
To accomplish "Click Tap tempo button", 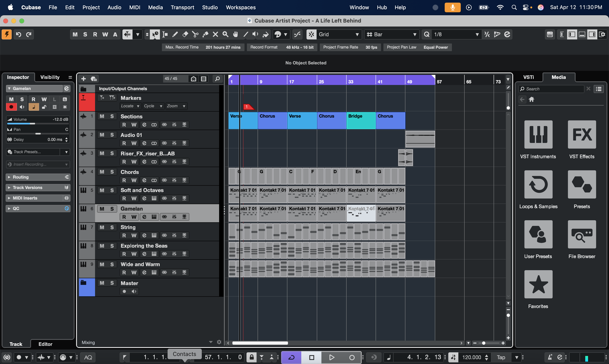I will click(501, 357).
